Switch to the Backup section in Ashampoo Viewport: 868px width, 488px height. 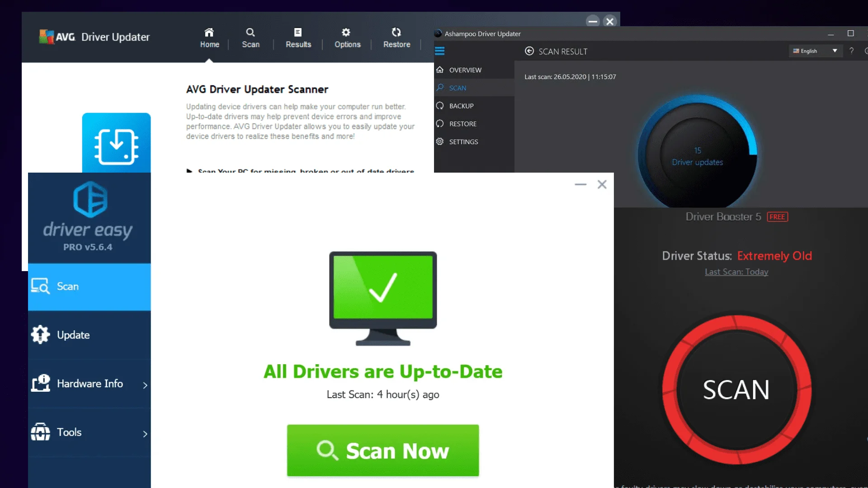coord(461,105)
